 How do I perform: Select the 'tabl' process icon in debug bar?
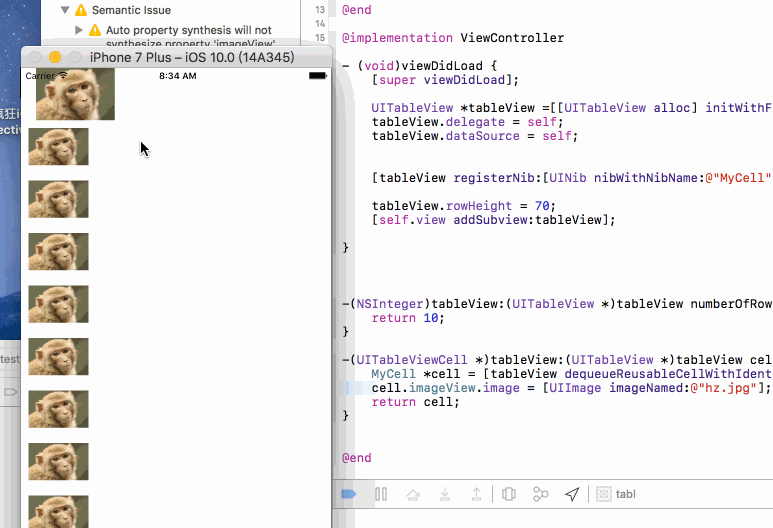click(x=603, y=494)
